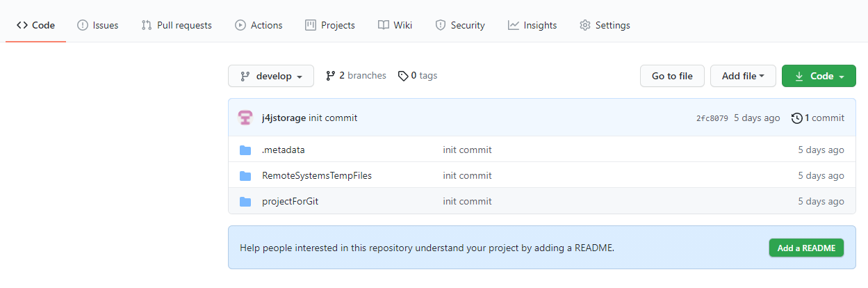Image resolution: width=868 pixels, height=288 pixels.
Task: Click the j4jstorage avatar icon
Action: (245, 118)
